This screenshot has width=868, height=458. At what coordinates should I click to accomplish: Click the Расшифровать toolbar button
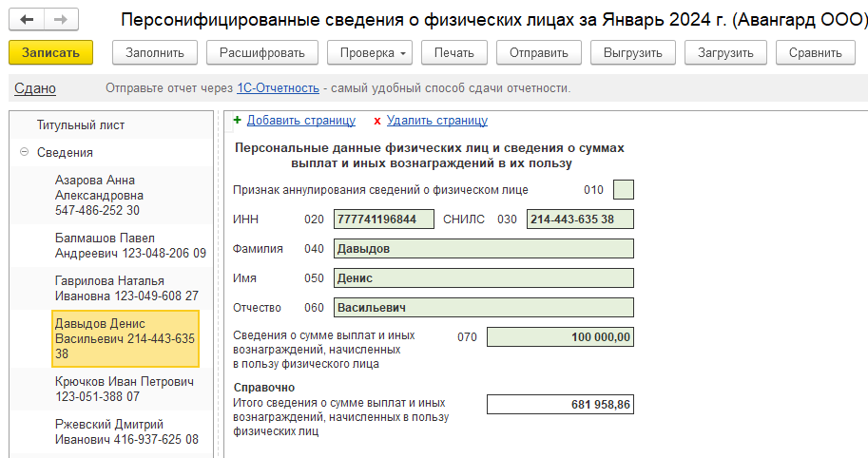(x=261, y=53)
